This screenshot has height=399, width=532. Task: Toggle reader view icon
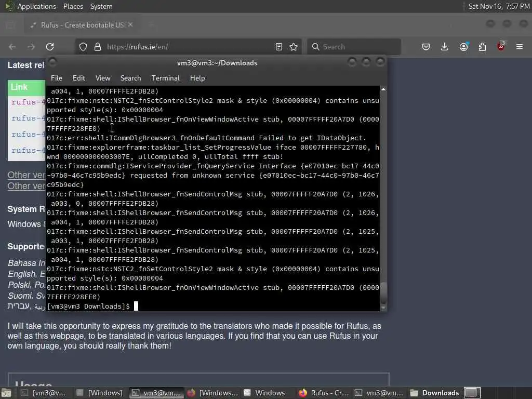tap(279, 47)
